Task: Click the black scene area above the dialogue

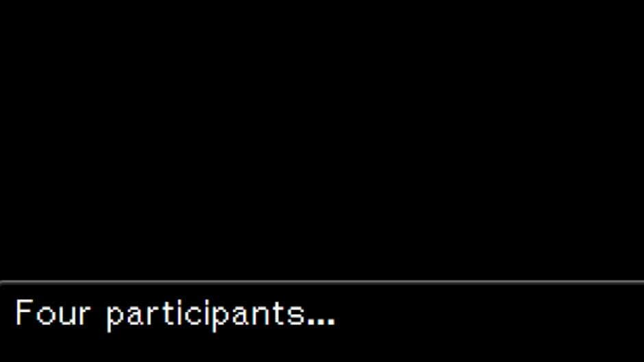Action: (x=322, y=140)
